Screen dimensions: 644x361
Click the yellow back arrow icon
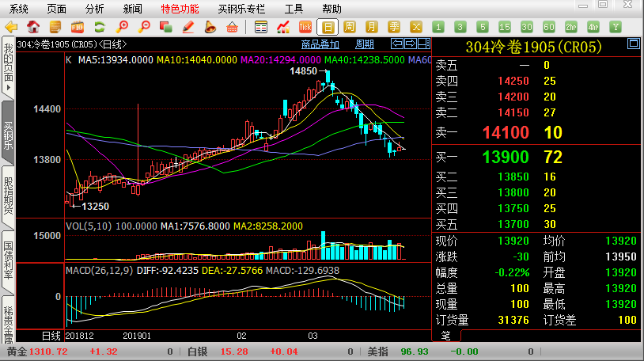11,27
